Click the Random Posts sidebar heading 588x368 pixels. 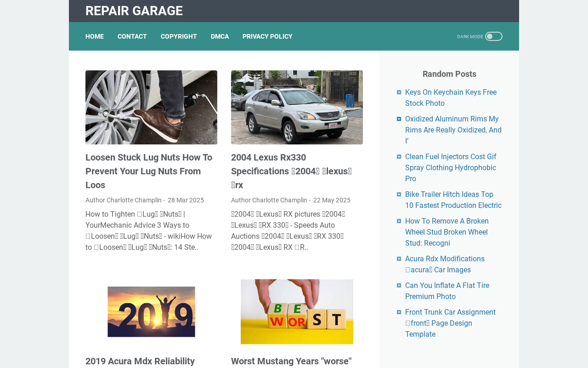[449, 74]
